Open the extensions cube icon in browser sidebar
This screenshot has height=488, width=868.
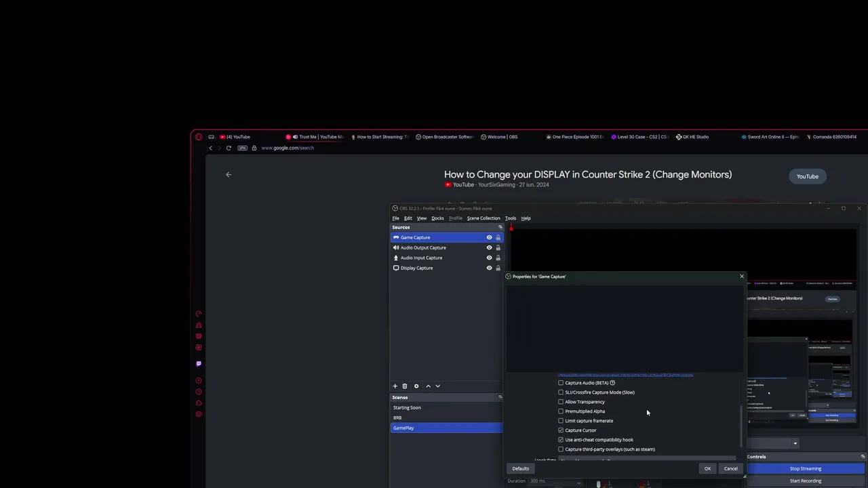pyautogui.click(x=199, y=404)
